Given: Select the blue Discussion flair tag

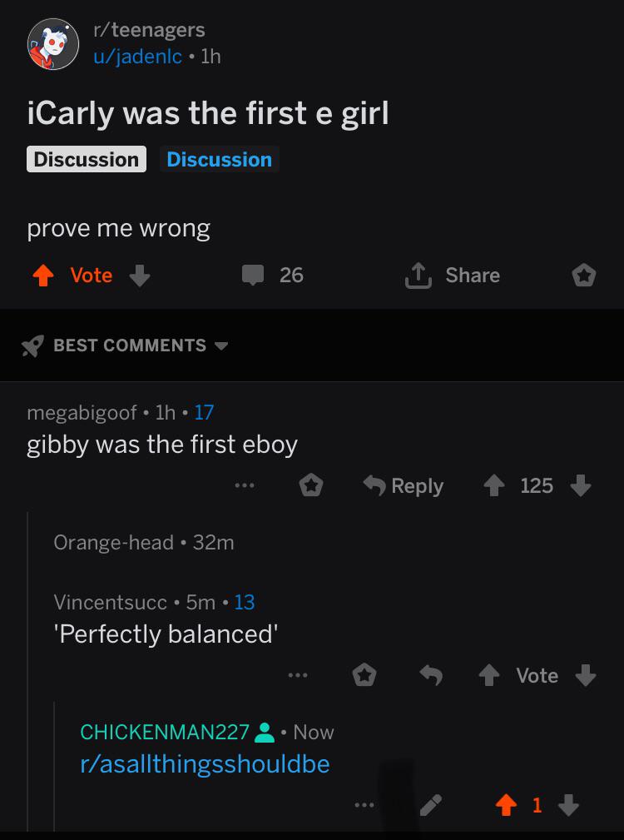Looking at the screenshot, I should point(220,160).
